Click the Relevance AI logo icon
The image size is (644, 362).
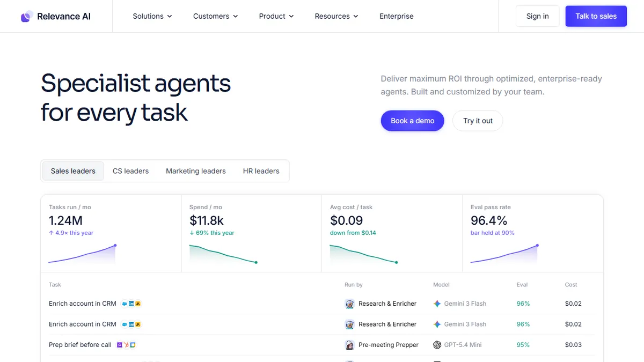click(x=27, y=16)
